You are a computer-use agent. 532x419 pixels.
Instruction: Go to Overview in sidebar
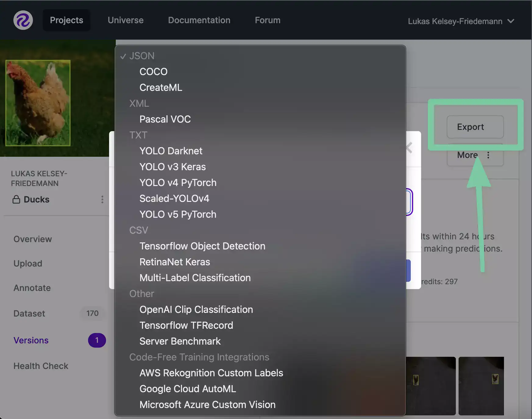pyautogui.click(x=33, y=239)
